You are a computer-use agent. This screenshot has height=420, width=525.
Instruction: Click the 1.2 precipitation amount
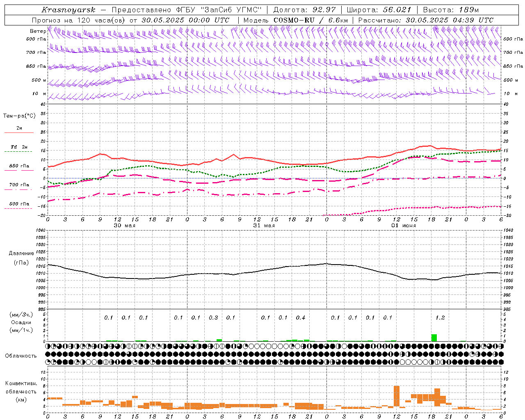click(x=440, y=317)
